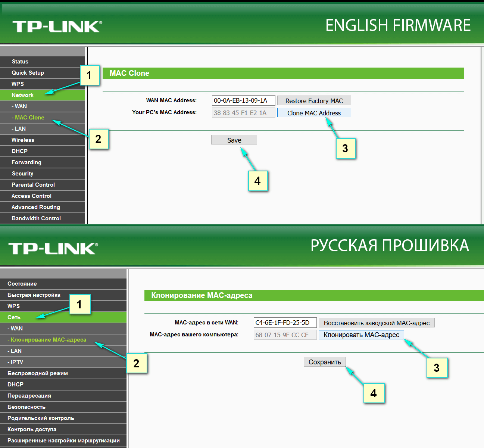Viewport: 484px width, 448px height.
Task: Open Беспроводной режим menu item
Action: pos(38,373)
